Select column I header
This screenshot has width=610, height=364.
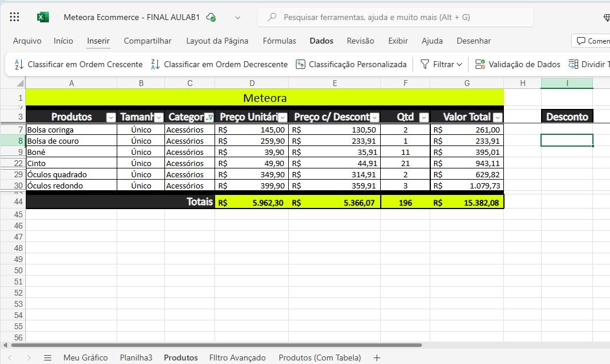click(x=567, y=83)
